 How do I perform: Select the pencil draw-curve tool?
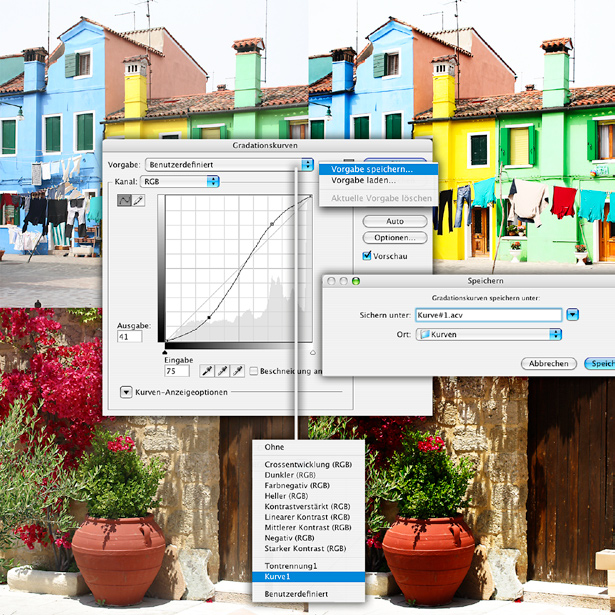138,200
